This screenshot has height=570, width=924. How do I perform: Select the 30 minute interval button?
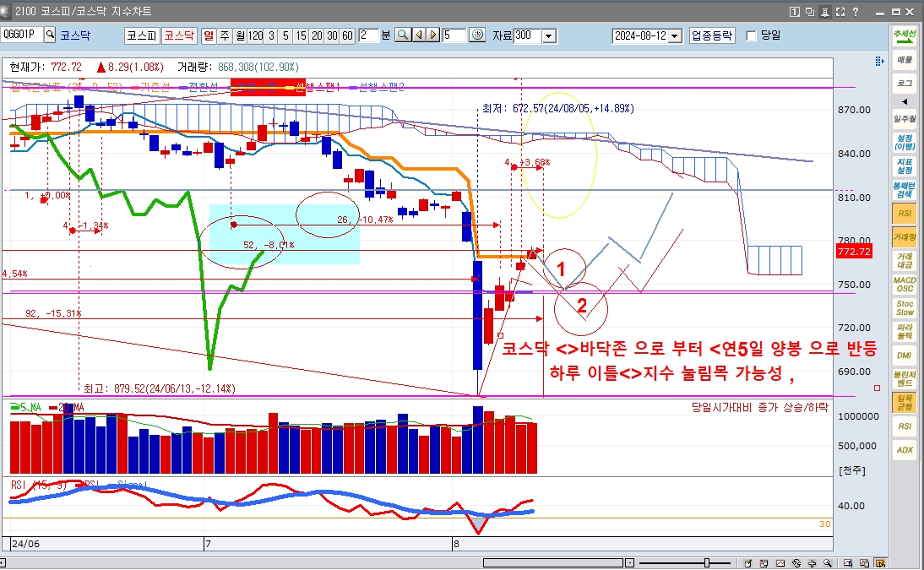coord(333,35)
